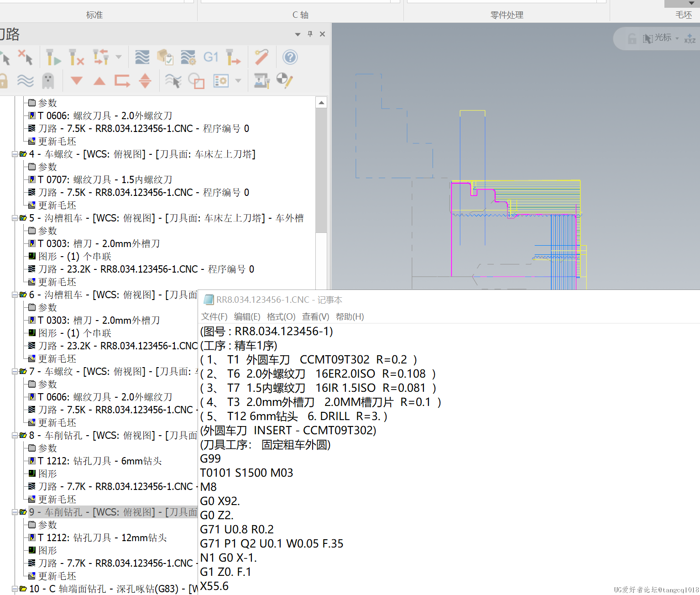This screenshot has width=700, height=595.
Task: Select 刀路 23.2K row under operation 5
Action: 141,269
